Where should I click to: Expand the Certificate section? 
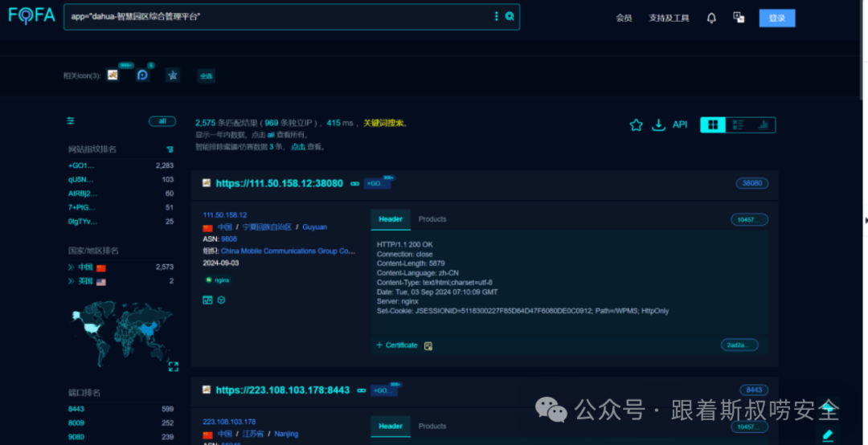(397, 345)
